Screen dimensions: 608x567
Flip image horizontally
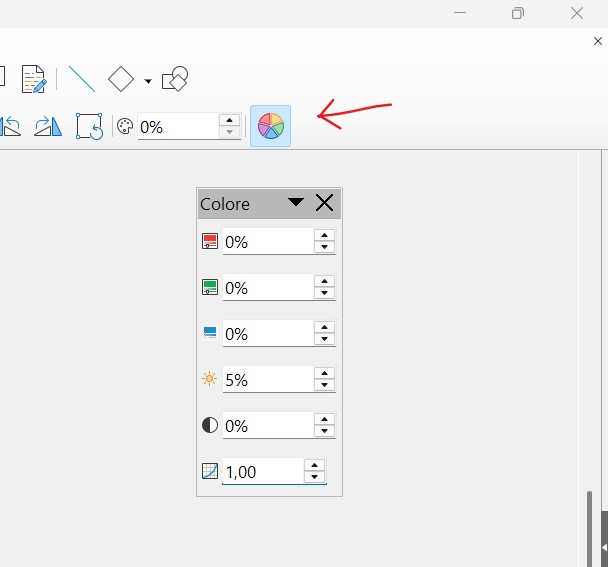[48, 126]
